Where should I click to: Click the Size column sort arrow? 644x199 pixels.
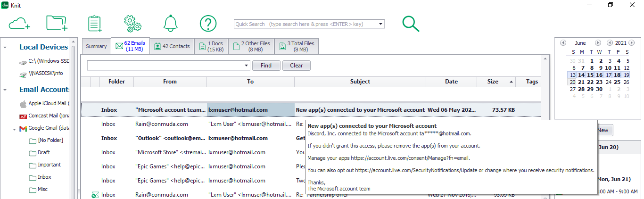point(512,82)
